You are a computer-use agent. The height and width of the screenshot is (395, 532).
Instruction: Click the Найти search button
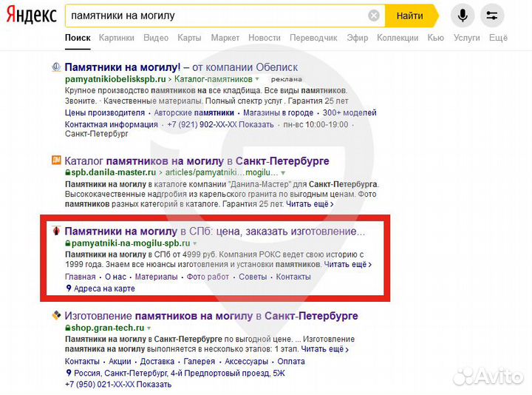coord(410,16)
